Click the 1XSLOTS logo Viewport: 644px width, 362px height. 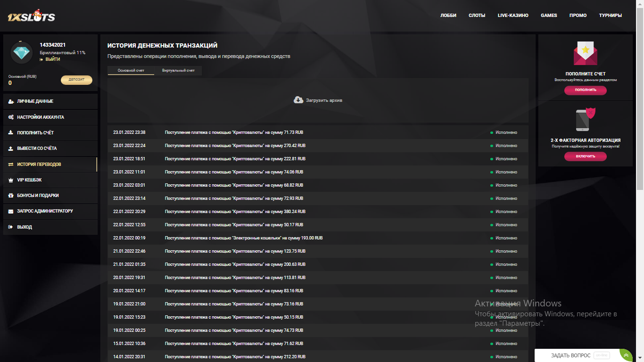coord(32,17)
